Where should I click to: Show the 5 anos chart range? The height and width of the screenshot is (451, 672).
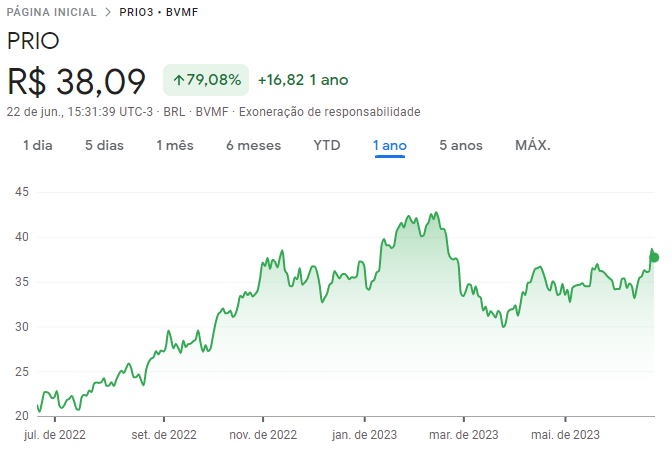click(461, 145)
